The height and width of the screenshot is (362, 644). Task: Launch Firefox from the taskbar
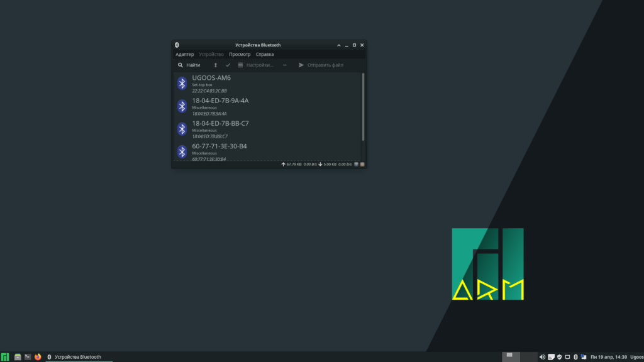point(38,357)
